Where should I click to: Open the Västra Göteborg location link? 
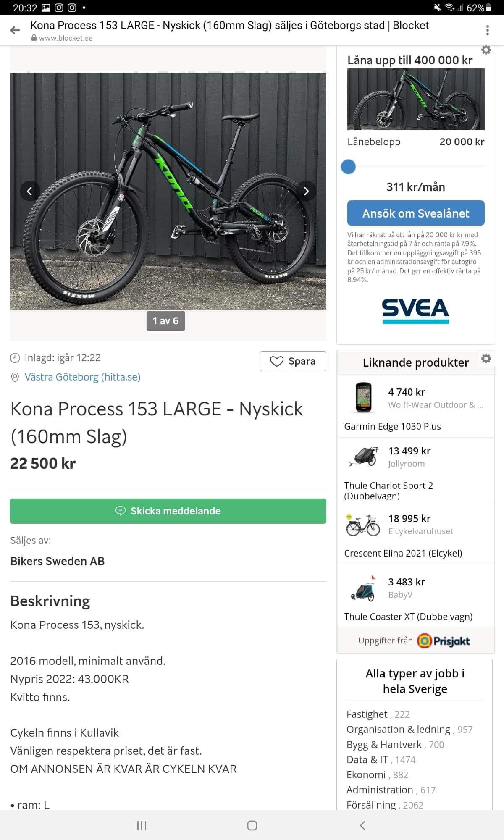point(82,377)
